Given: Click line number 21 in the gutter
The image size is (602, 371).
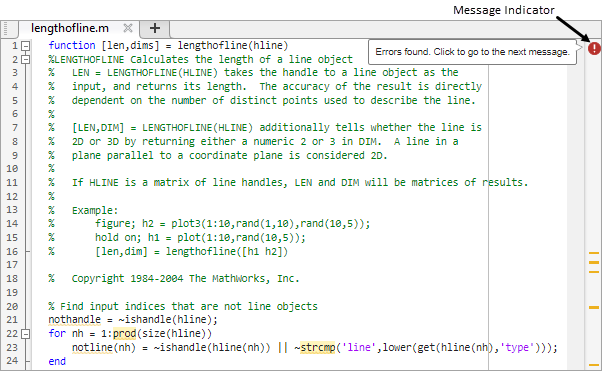Looking at the screenshot, I should (12, 320).
